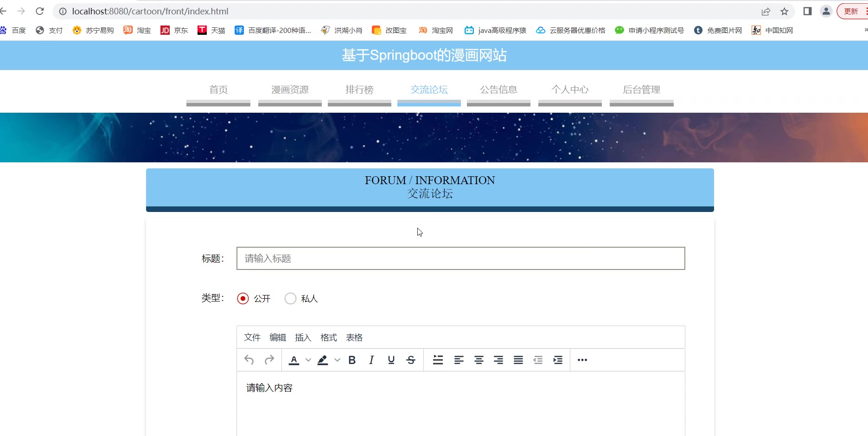Bookmark this page with the star icon
The width and height of the screenshot is (868, 436).
785,11
